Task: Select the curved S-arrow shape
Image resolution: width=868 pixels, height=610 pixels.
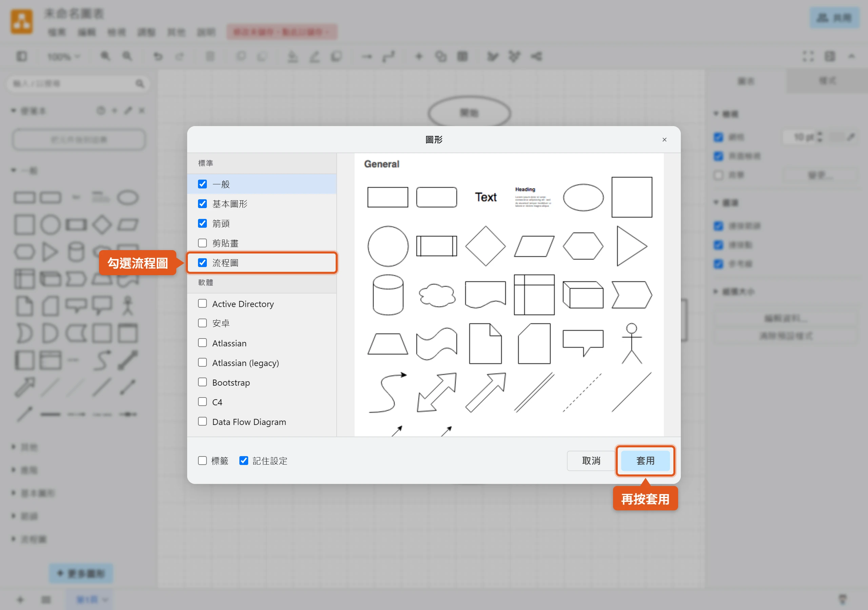Action: pyautogui.click(x=388, y=392)
